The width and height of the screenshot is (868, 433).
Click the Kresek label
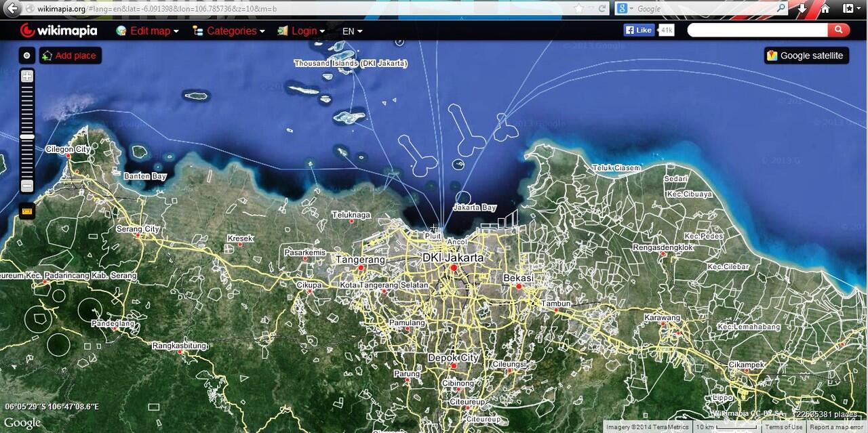point(240,239)
